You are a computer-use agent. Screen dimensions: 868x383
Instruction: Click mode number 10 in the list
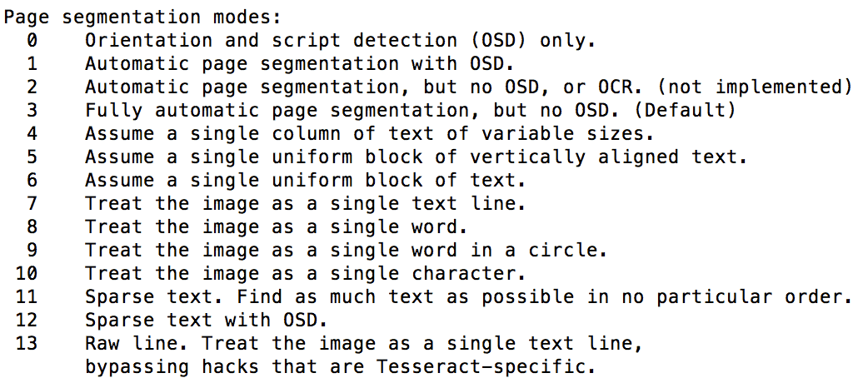pyautogui.click(x=27, y=273)
